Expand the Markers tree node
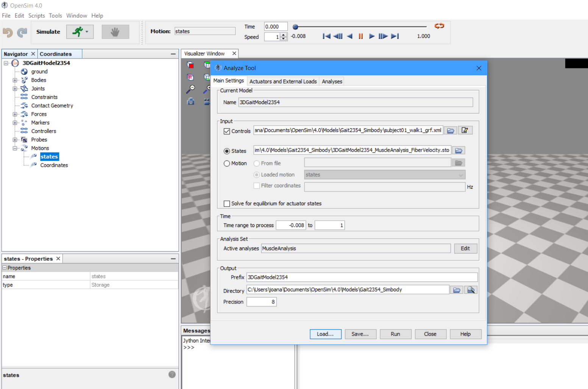 tap(15, 123)
